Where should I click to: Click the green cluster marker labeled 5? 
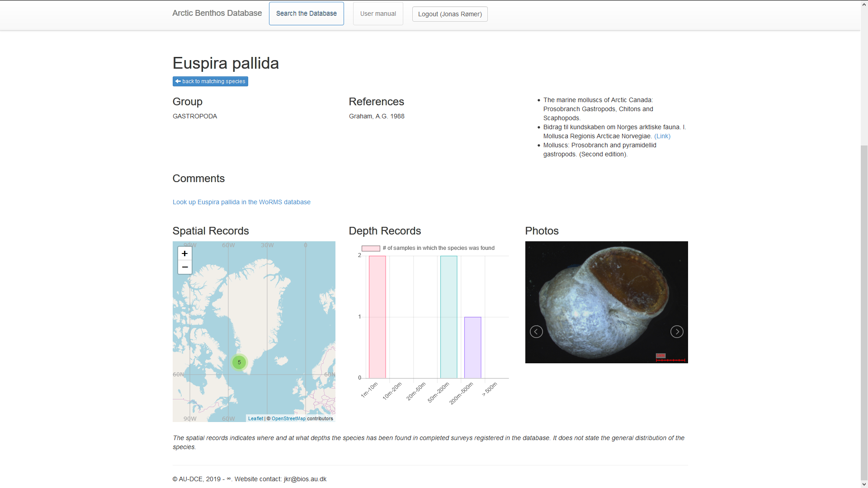point(239,362)
